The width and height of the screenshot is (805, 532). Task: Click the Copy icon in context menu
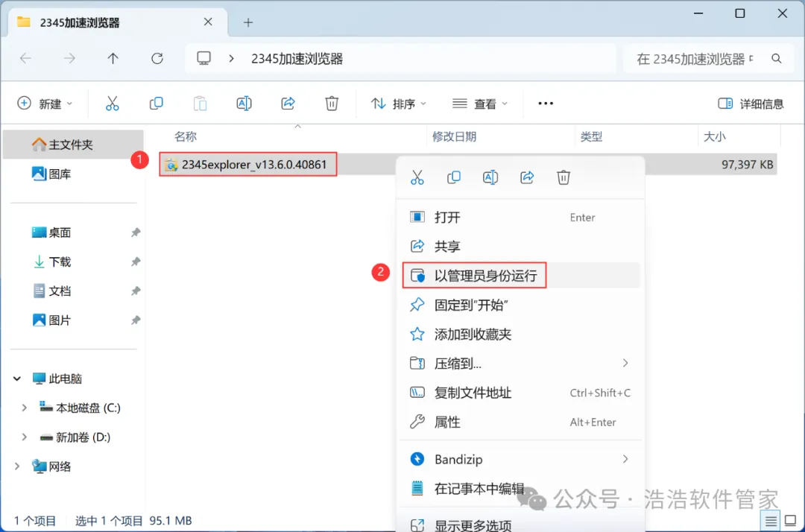pos(454,177)
